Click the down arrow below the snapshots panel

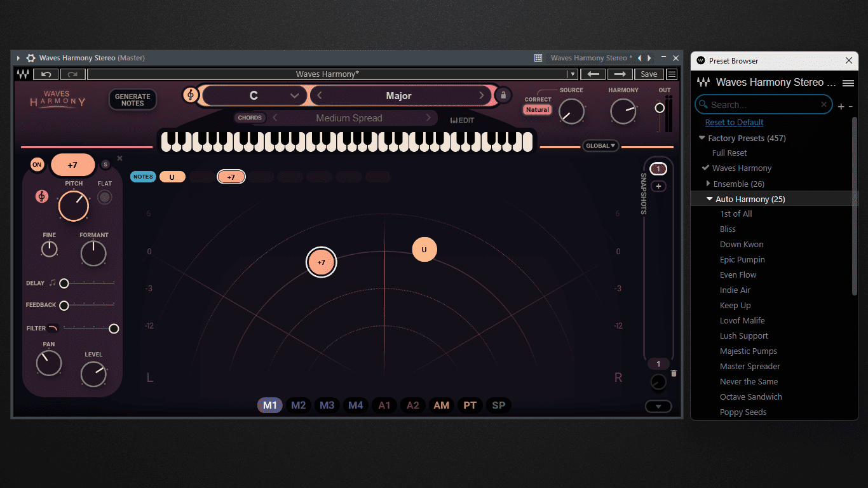658,407
